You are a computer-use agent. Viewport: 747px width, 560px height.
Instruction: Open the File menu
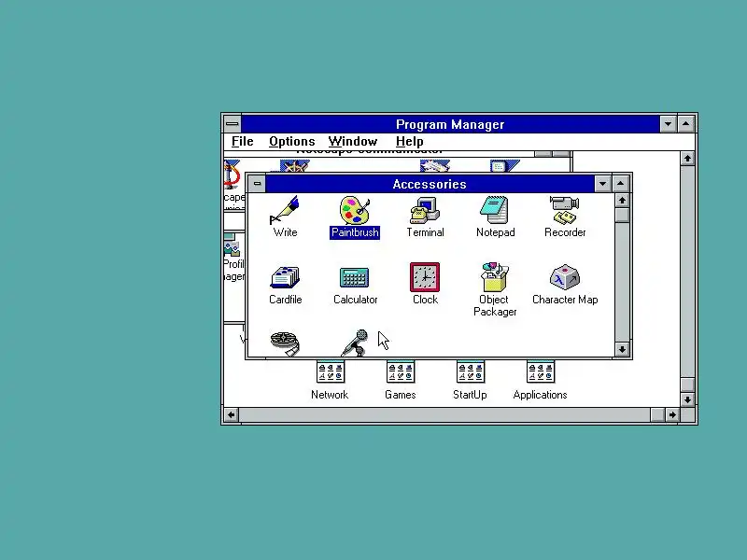pyautogui.click(x=242, y=142)
